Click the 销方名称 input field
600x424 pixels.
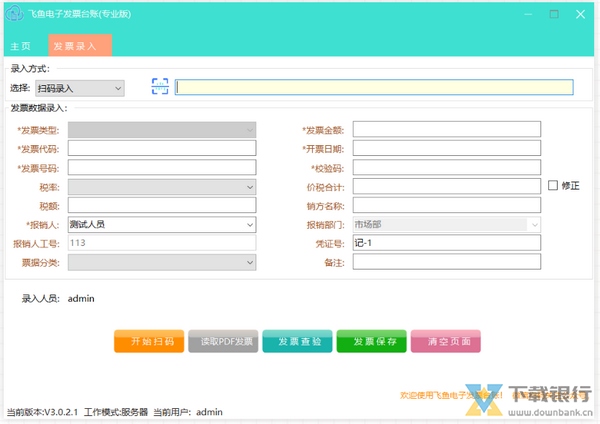447,205
